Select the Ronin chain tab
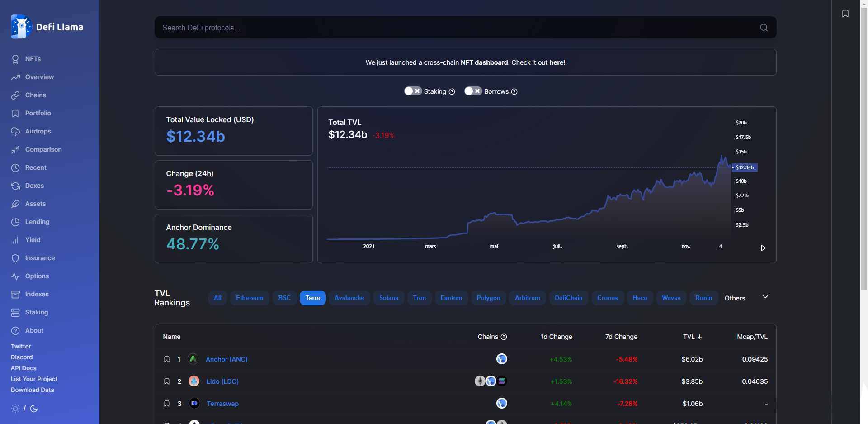The height and width of the screenshot is (424, 868). (x=704, y=298)
